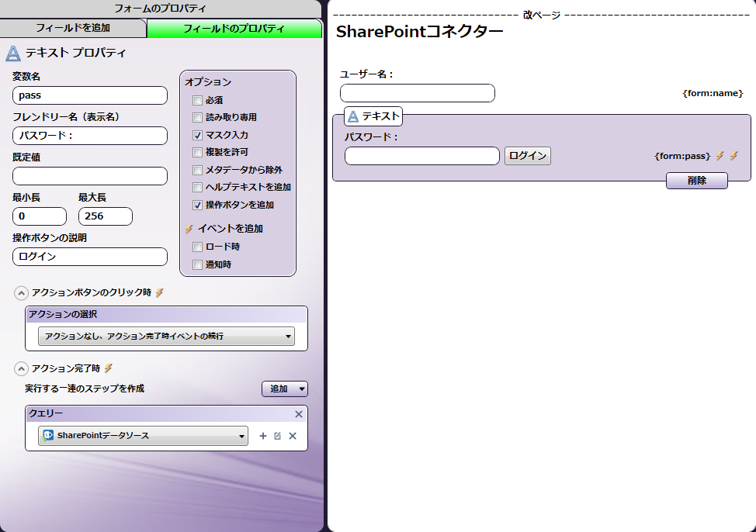Collapse the アクションボタンのクリック時 section
756x532 pixels.
coord(21,292)
